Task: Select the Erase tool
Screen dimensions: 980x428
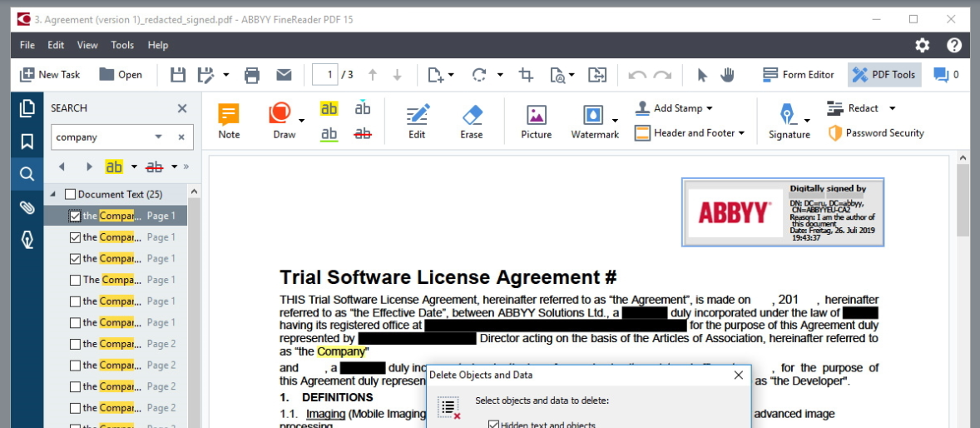Action: (x=471, y=121)
